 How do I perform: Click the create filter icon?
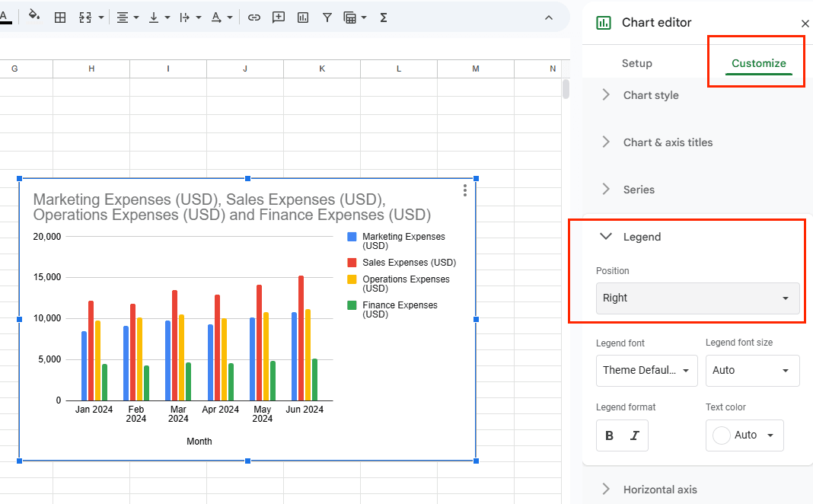coord(327,17)
